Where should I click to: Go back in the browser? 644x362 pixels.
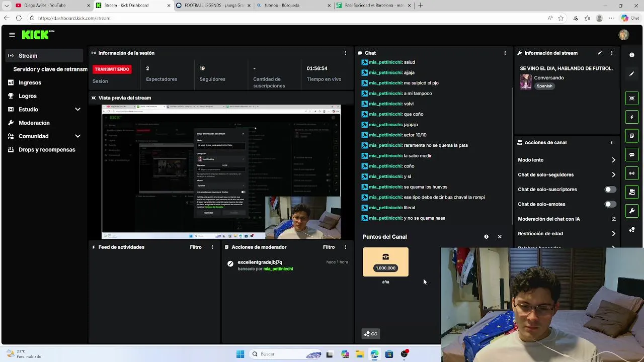pos(6,18)
